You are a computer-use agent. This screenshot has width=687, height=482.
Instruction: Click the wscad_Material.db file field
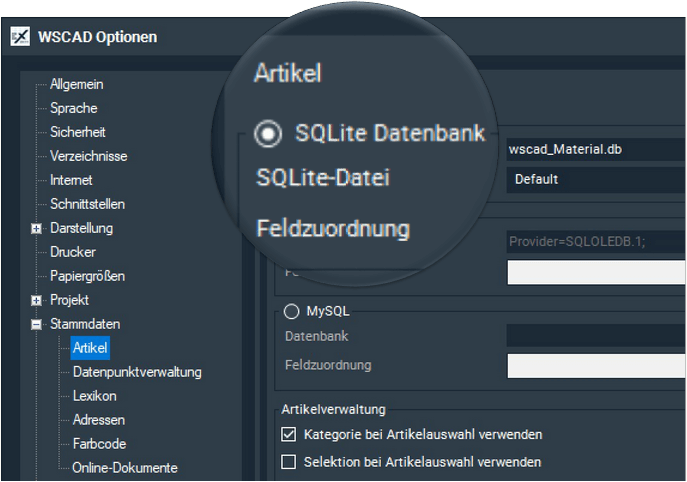(596, 150)
